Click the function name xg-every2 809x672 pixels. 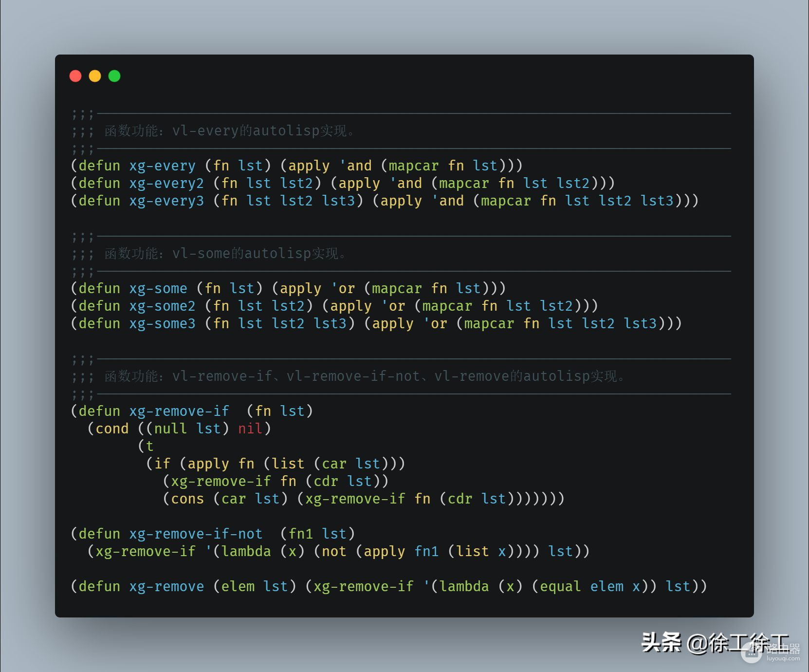click(166, 184)
